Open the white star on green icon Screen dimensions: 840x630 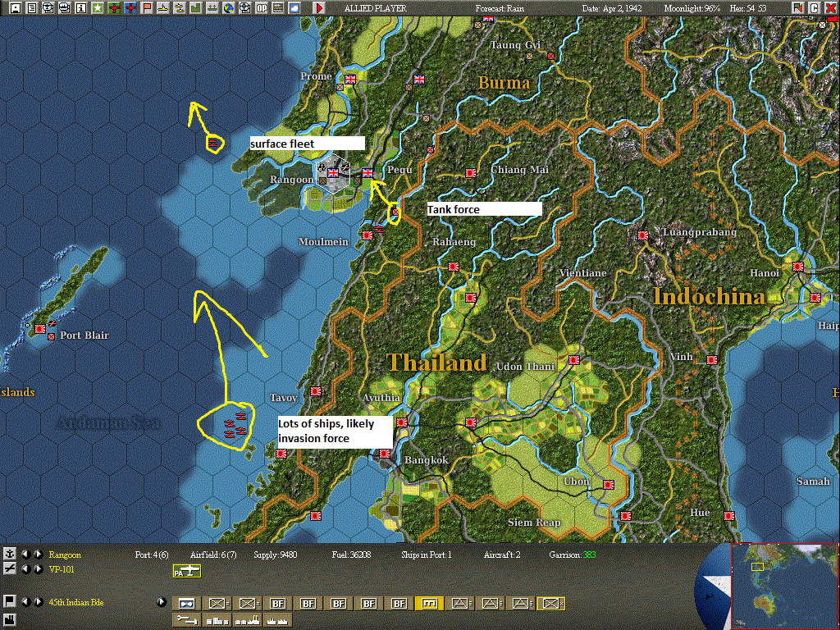(x=98, y=7)
